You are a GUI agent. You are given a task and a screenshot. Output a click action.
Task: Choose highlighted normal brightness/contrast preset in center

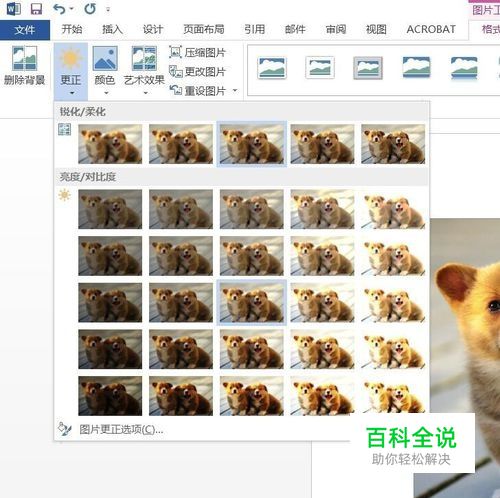tap(252, 302)
